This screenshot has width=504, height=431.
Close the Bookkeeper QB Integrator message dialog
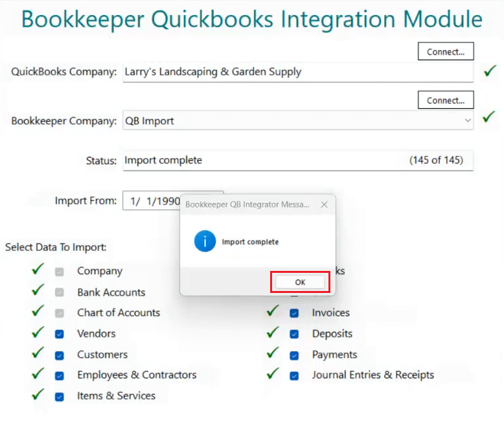[x=324, y=205]
